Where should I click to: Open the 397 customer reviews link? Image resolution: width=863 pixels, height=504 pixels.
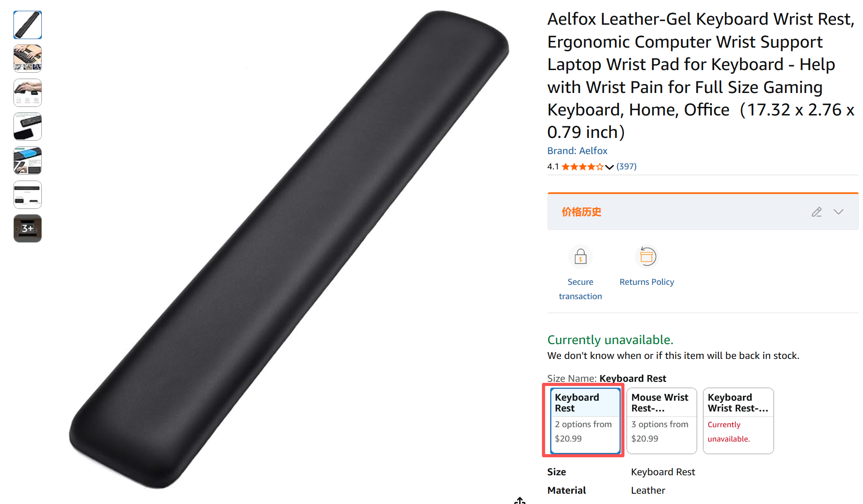[x=626, y=167]
